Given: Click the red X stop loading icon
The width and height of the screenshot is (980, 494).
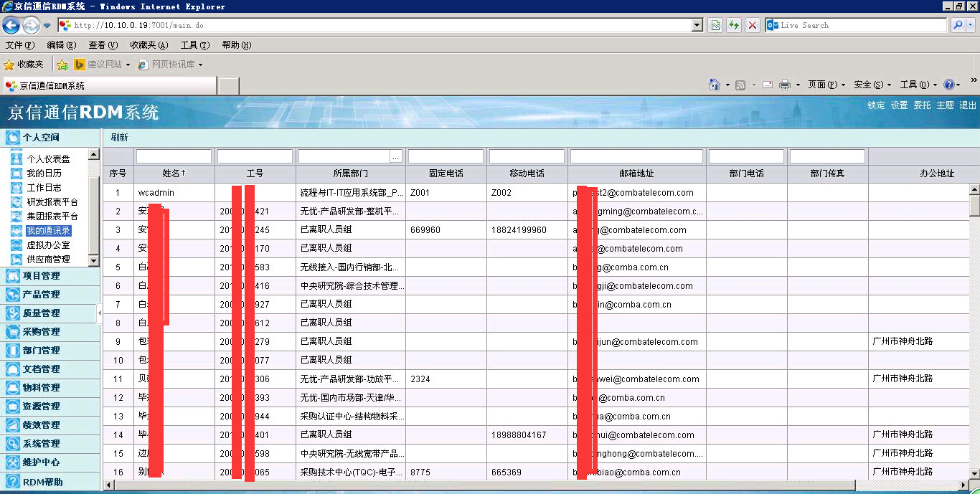Looking at the screenshot, I should point(753,25).
